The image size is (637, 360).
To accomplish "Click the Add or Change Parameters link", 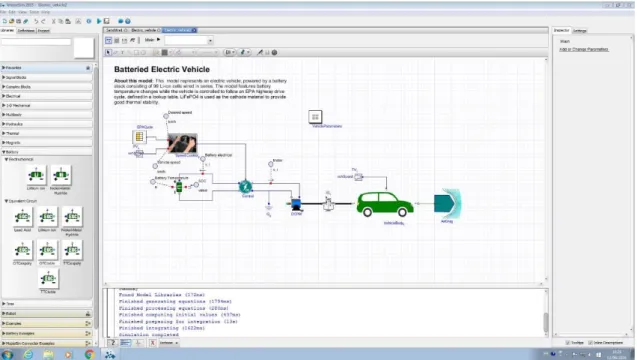I will point(584,49).
